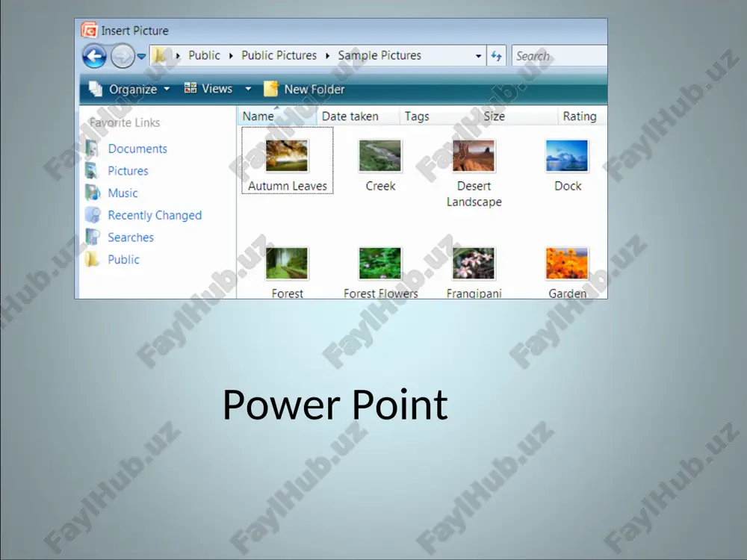
Task: Click the Searches folder icon
Action: pos(93,237)
